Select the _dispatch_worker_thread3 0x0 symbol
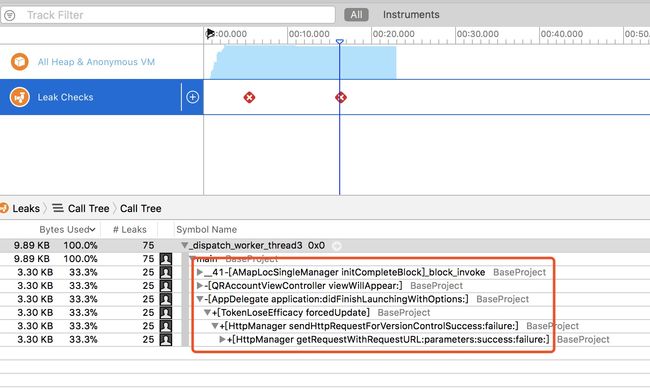 coord(257,245)
